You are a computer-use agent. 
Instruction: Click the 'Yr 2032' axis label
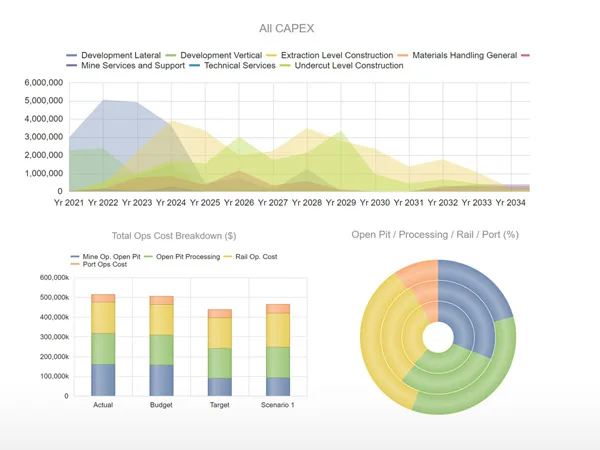(x=443, y=203)
